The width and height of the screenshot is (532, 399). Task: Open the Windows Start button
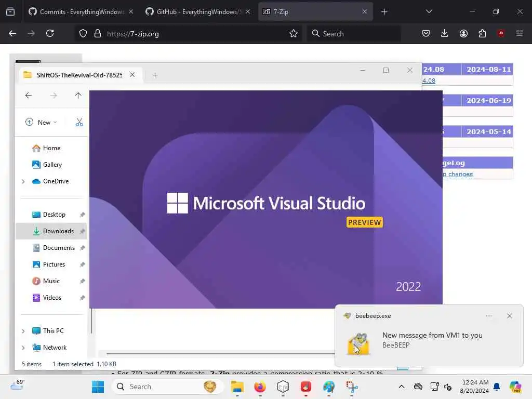98,387
